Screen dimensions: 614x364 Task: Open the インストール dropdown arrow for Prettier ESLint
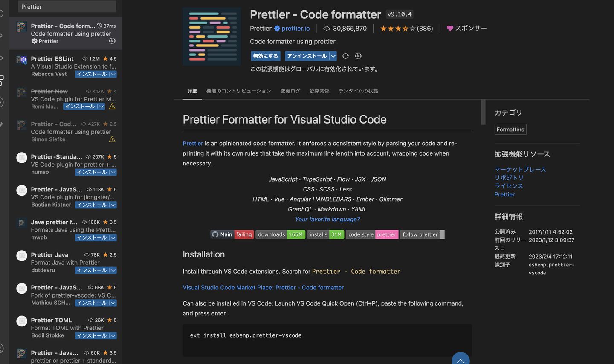click(113, 74)
